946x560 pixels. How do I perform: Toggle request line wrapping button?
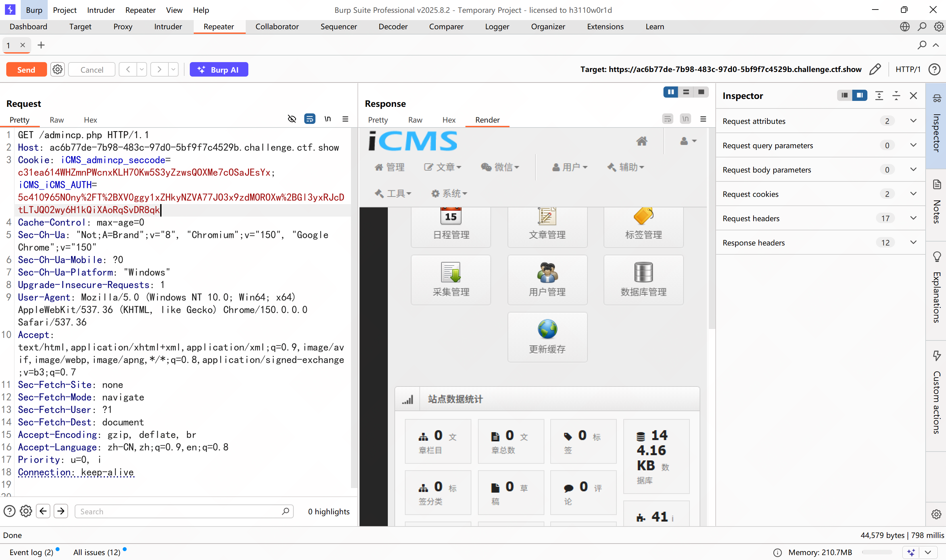coord(310,119)
